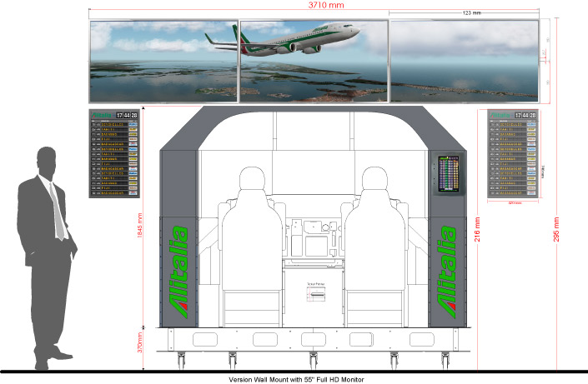This screenshot has height=384, width=588.
Task: Click the man silhouette scale figure
Action: [x=47, y=258]
